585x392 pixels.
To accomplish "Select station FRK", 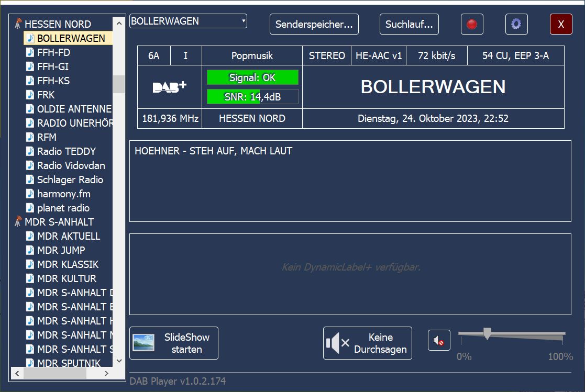I will [46, 95].
